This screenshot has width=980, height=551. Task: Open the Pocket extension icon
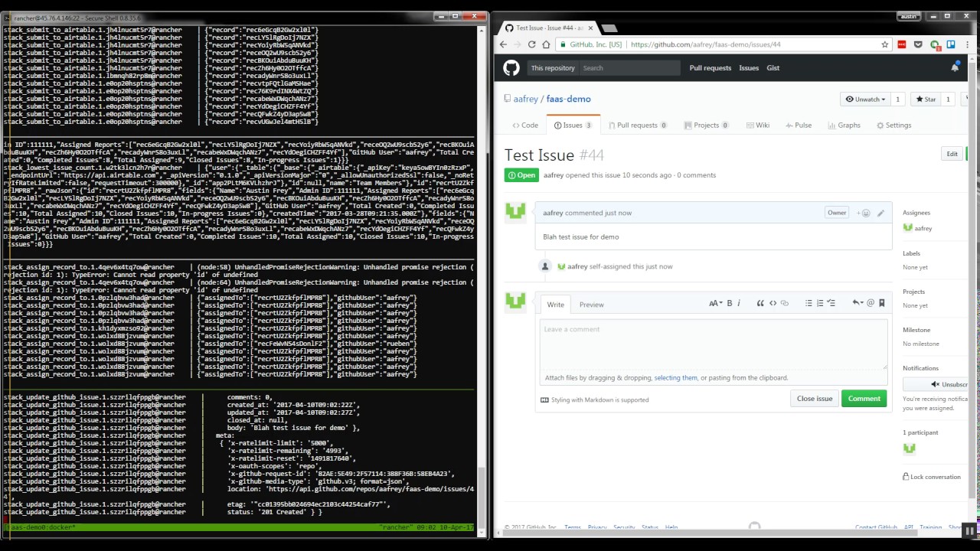click(x=919, y=44)
